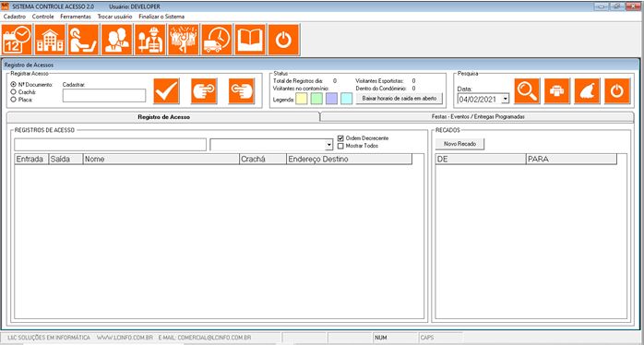The image size is (644, 345).
Task: Click the main toolbar power icon
Action: pyautogui.click(x=284, y=40)
